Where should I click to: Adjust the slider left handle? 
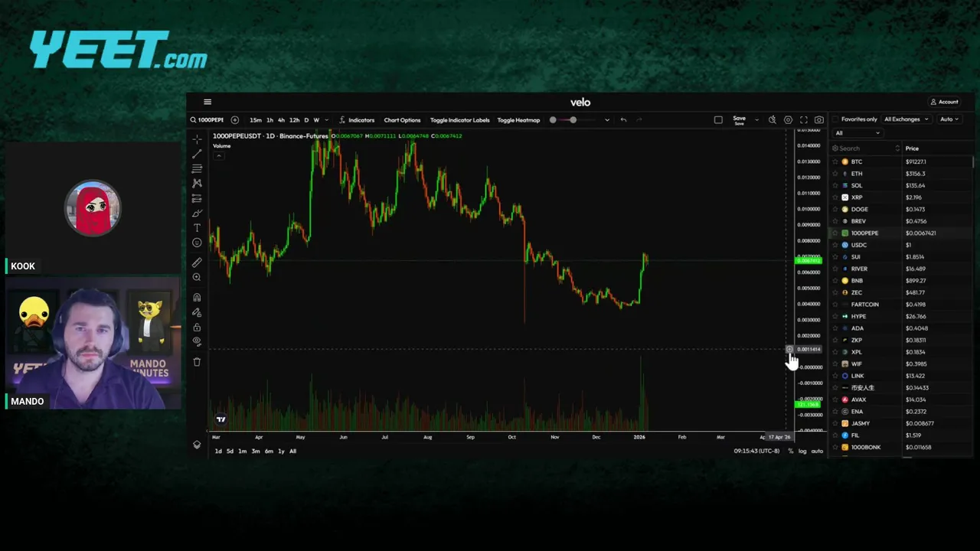tap(553, 120)
